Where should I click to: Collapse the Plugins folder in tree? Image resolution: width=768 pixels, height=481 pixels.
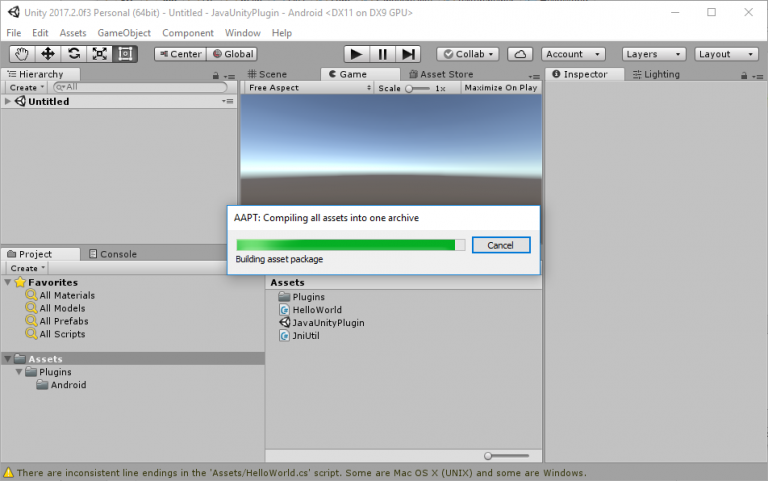pos(19,372)
